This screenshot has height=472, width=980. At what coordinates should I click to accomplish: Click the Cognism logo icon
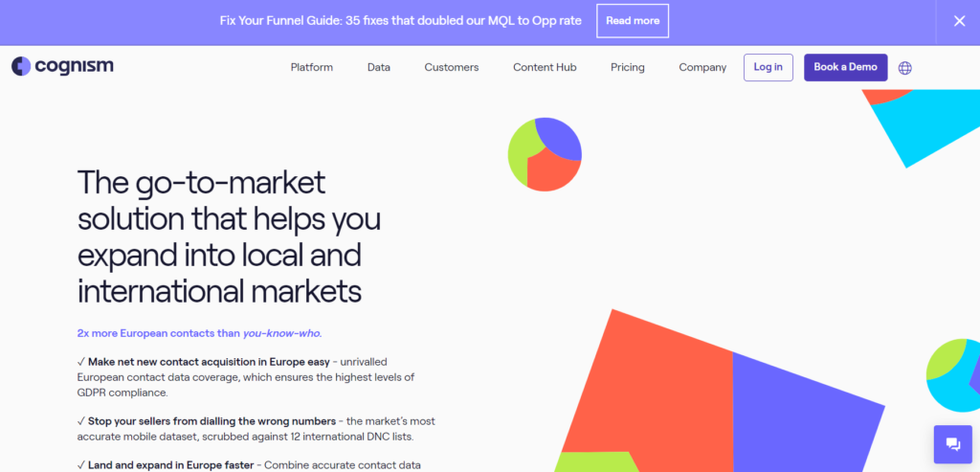pyautogui.click(x=21, y=66)
